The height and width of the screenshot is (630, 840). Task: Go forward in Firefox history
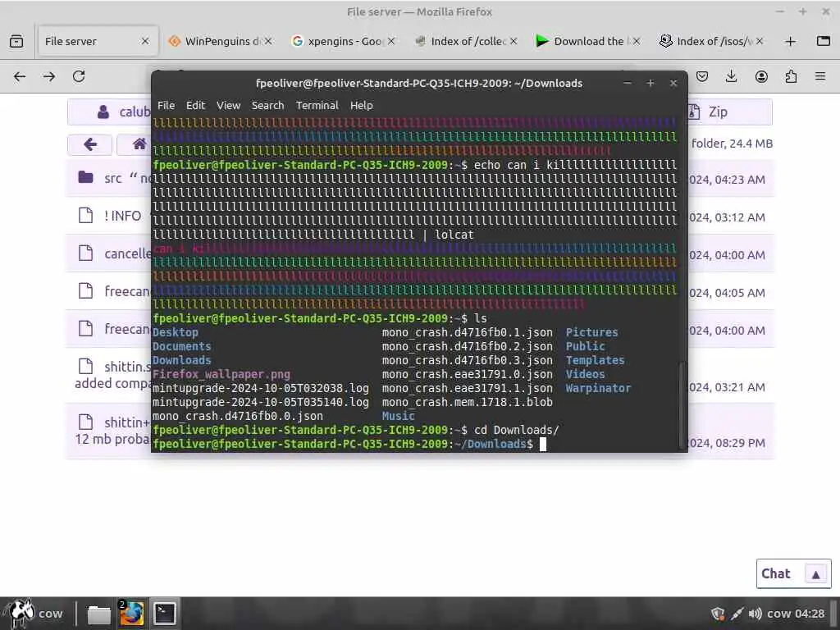click(x=49, y=76)
